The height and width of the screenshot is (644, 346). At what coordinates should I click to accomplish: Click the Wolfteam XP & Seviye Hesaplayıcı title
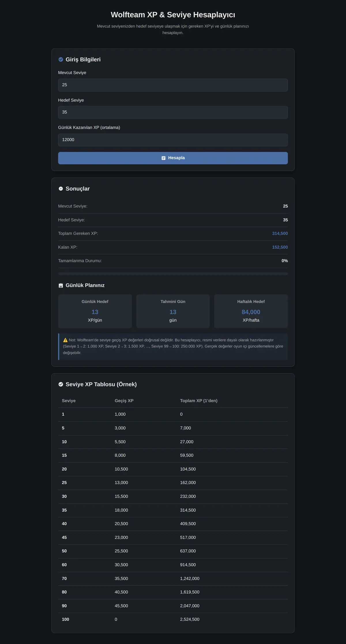173,15
